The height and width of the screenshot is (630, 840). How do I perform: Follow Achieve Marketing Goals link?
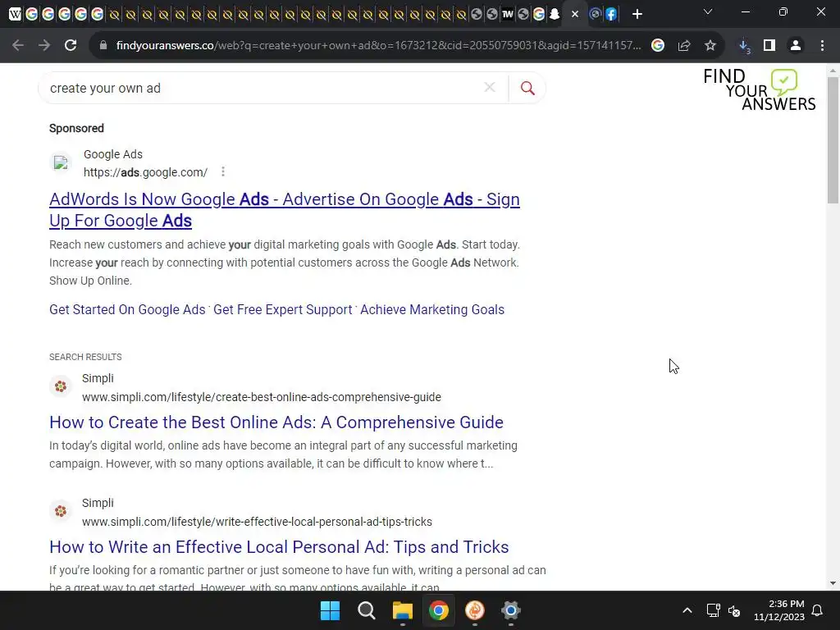pos(431,309)
